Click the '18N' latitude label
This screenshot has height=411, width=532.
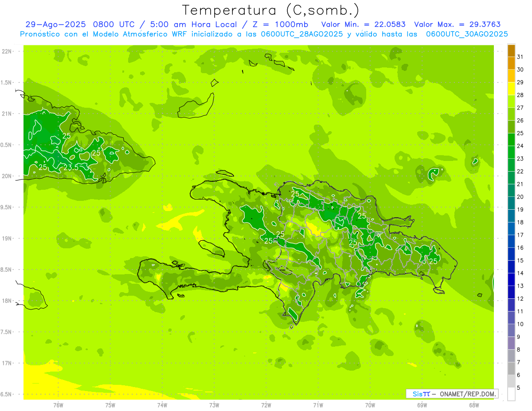pos(8,301)
